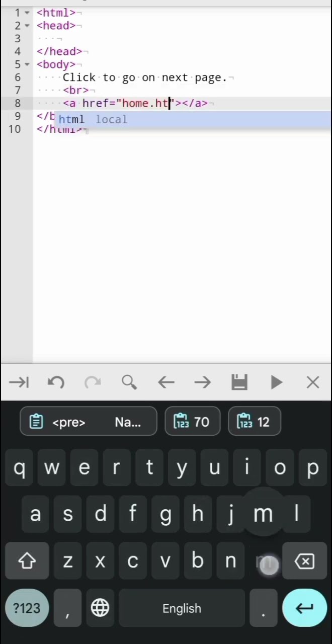Collapse the html tag on line 1
Screen dimensions: 332x644
[27, 13]
